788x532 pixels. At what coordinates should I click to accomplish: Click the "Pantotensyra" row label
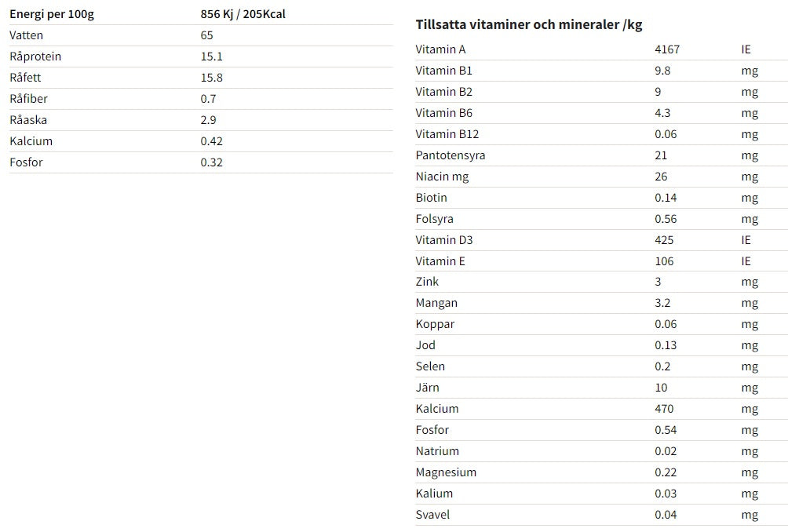point(451,155)
